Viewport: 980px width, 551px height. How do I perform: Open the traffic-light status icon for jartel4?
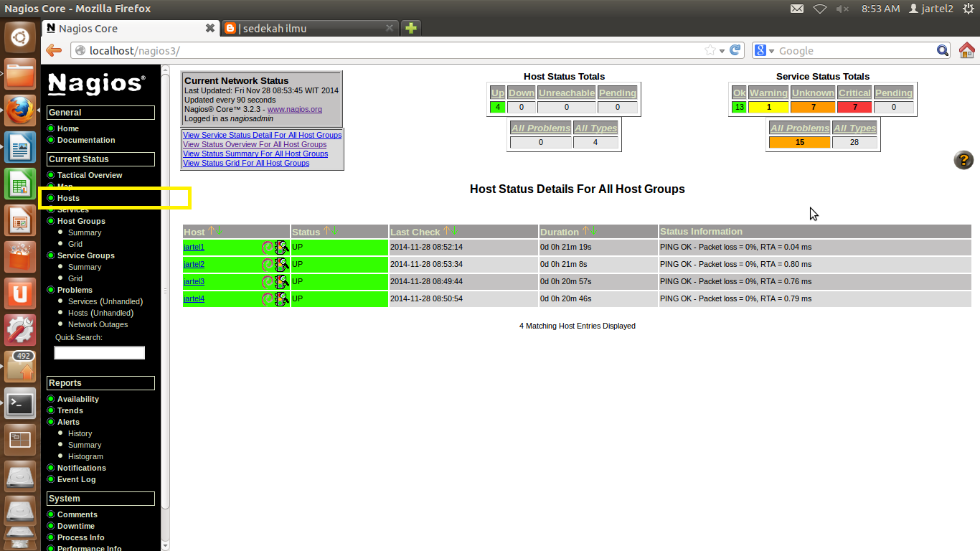(x=281, y=298)
